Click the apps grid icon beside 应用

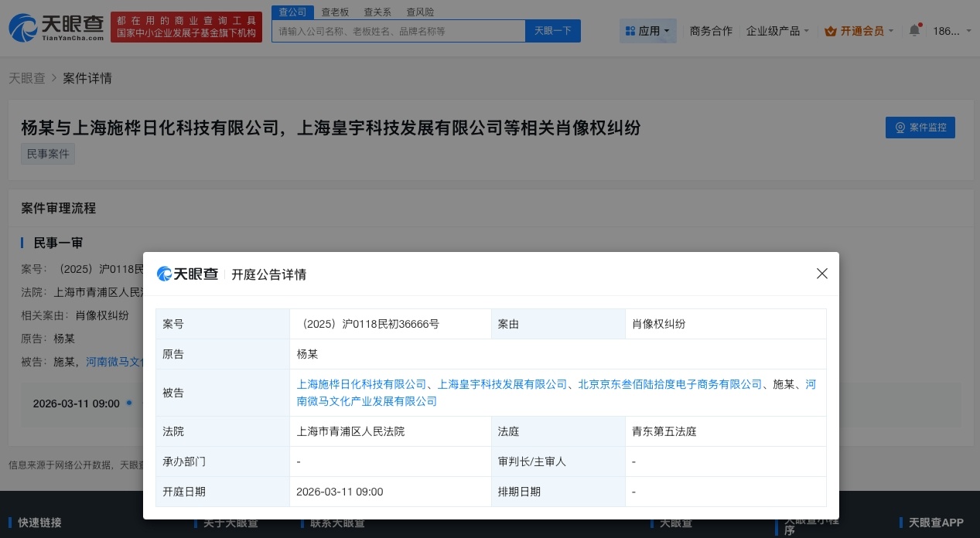pyautogui.click(x=632, y=31)
